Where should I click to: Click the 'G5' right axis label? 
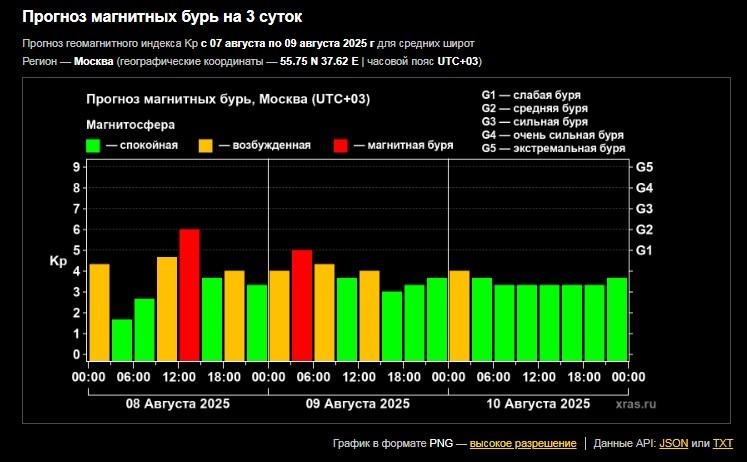coord(644,167)
